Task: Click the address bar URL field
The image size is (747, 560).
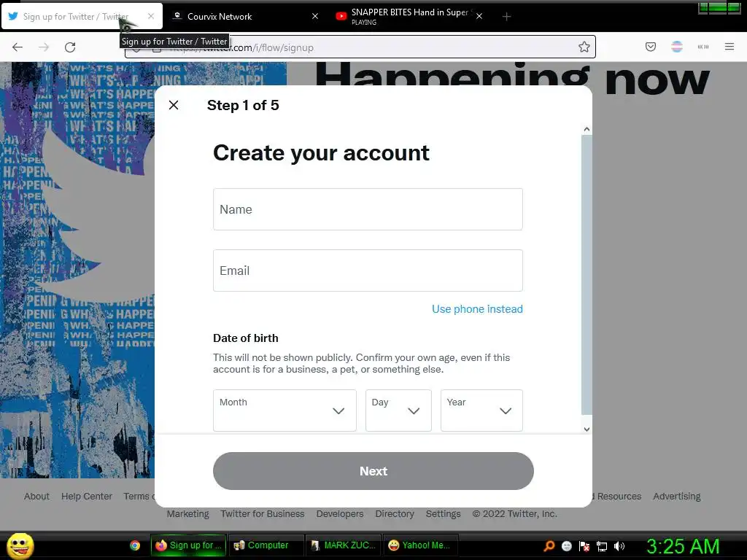Action: (x=360, y=47)
